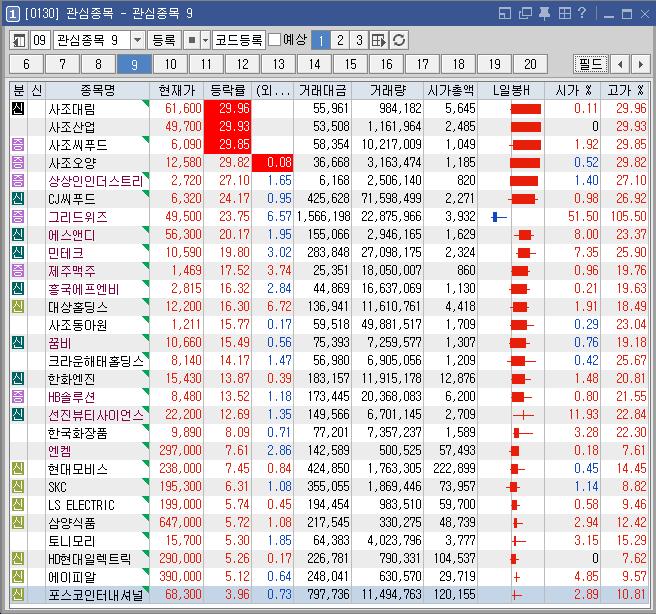Click the window number 1 icon in title bar
The image size is (656, 614).
coord(13,14)
